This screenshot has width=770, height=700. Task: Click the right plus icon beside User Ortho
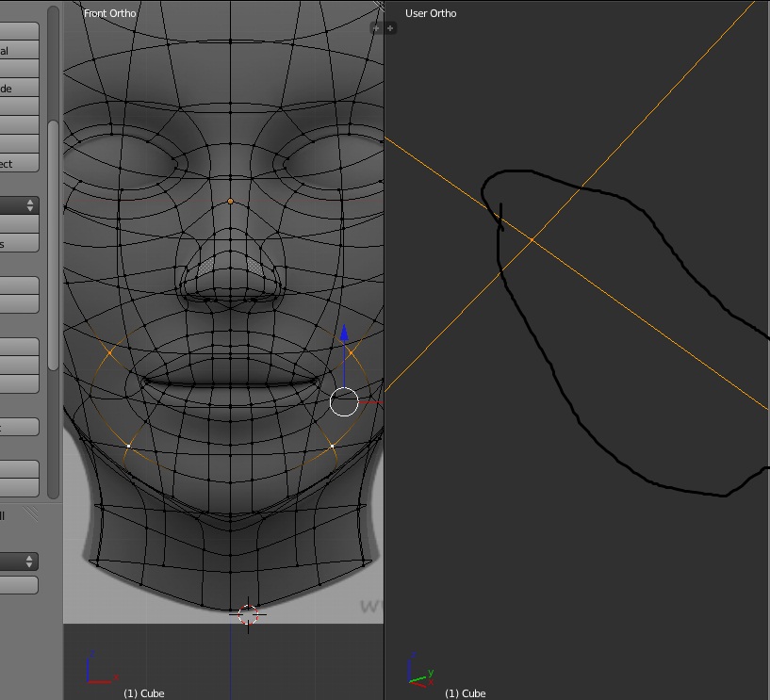pos(390,28)
